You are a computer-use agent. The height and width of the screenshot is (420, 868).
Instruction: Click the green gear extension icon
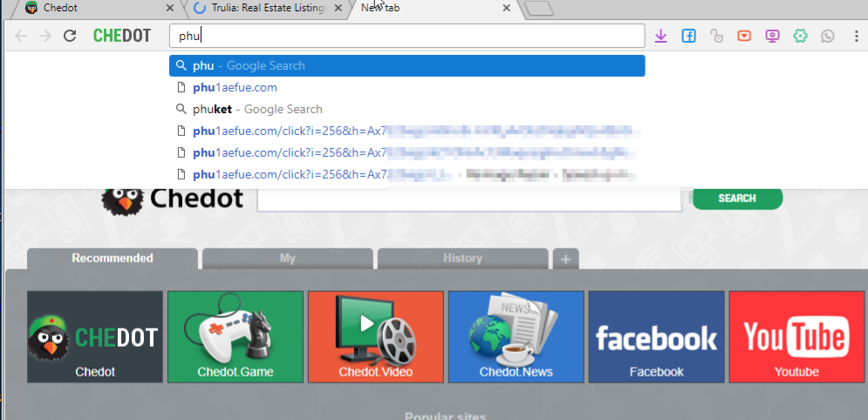800,36
